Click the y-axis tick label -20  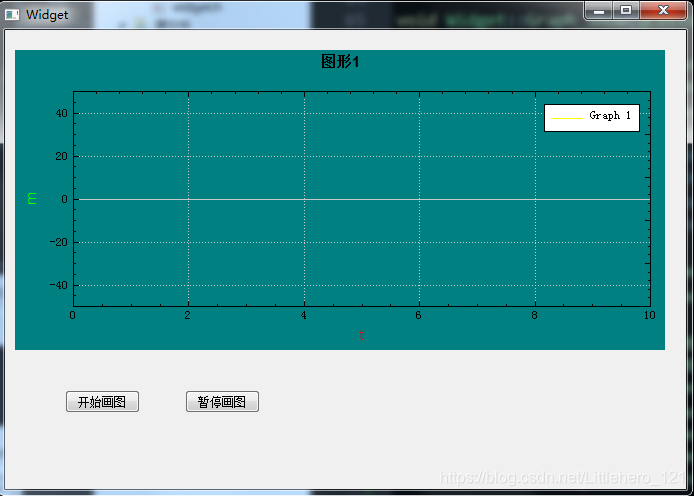pos(58,242)
